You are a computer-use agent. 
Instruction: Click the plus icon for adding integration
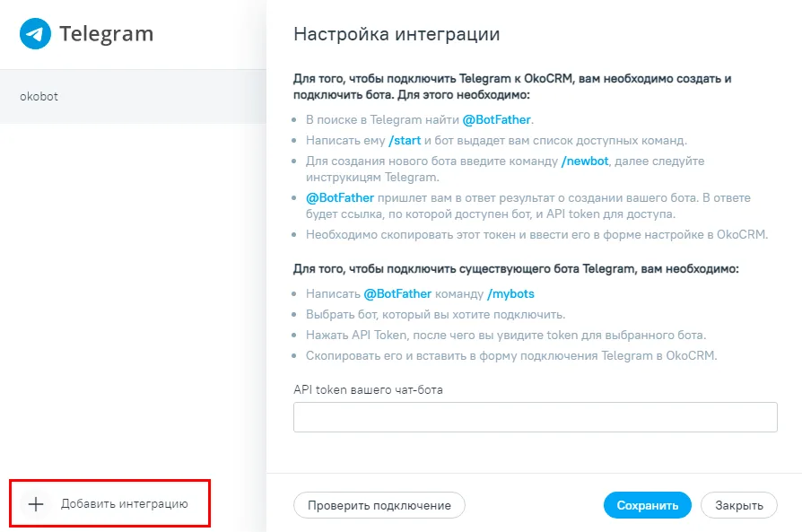point(36,504)
